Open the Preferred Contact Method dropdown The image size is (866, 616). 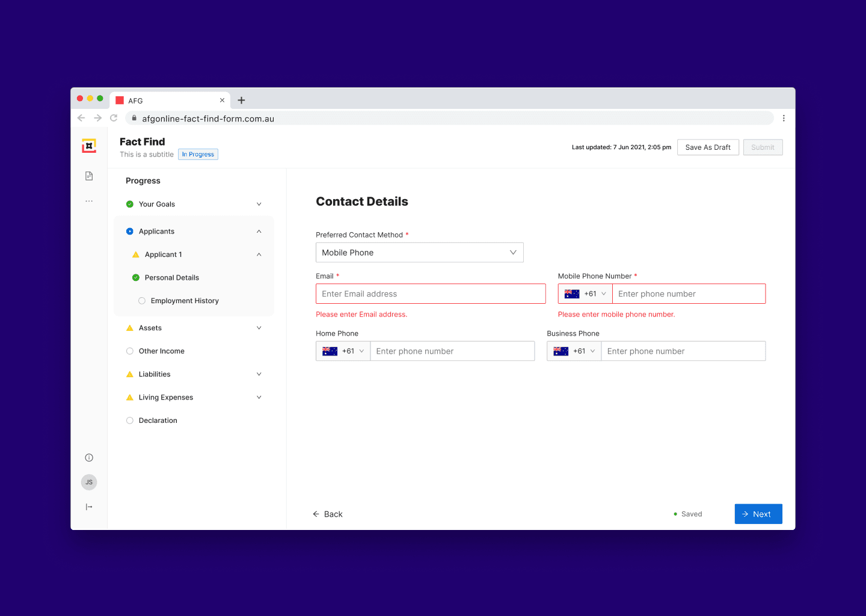click(x=420, y=253)
